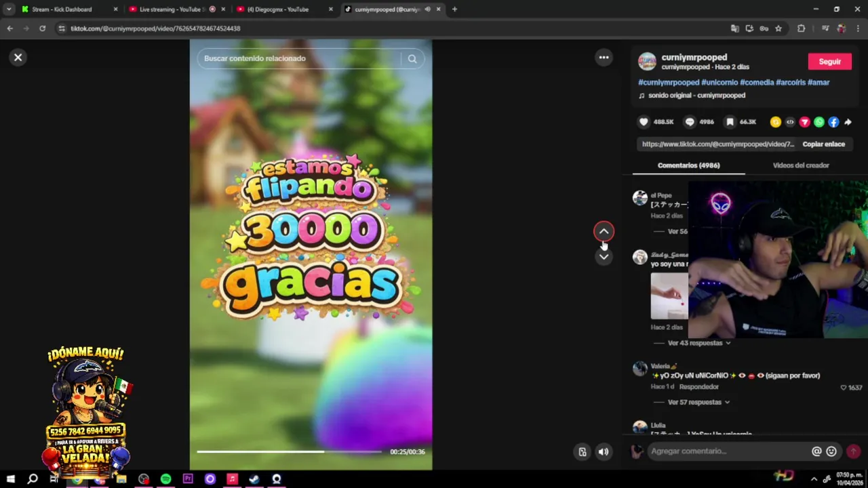Viewport: 868px width, 488px height.
Task: Open Windows Start menu
Action: tap(10, 479)
